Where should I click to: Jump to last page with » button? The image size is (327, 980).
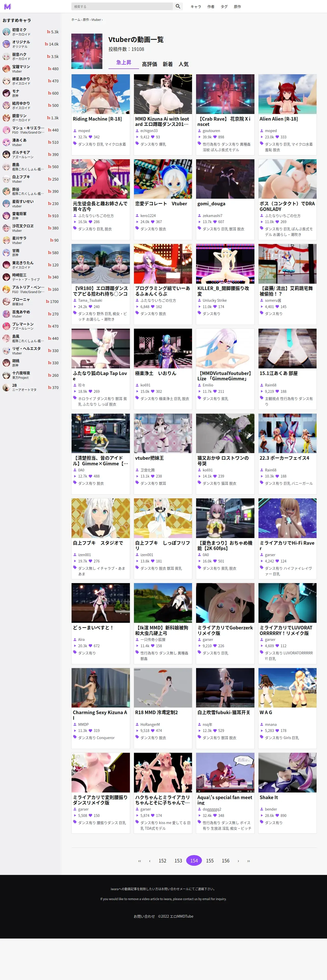pos(249,860)
